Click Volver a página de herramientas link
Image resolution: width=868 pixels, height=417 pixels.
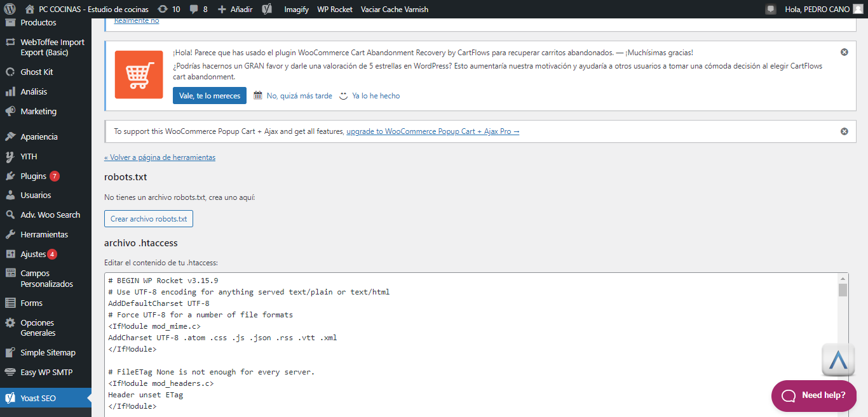coord(159,157)
